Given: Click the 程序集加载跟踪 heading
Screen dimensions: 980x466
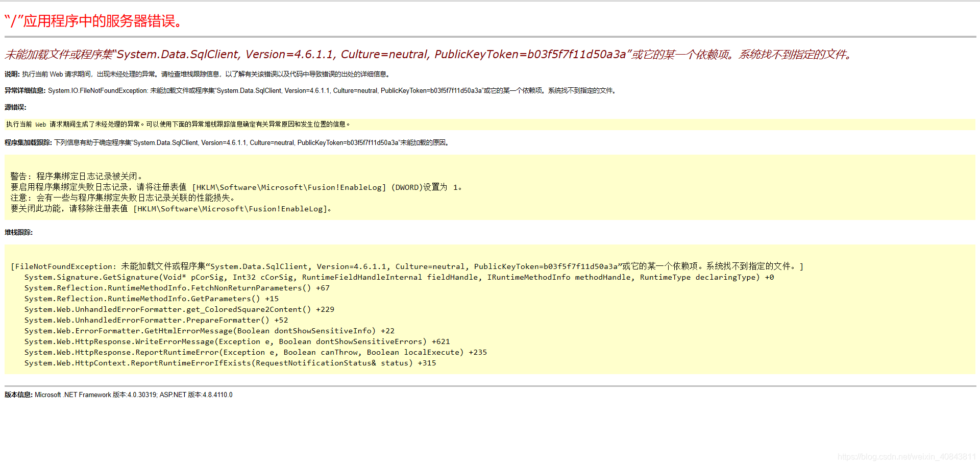Looking at the screenshot, I should point(27,142).
